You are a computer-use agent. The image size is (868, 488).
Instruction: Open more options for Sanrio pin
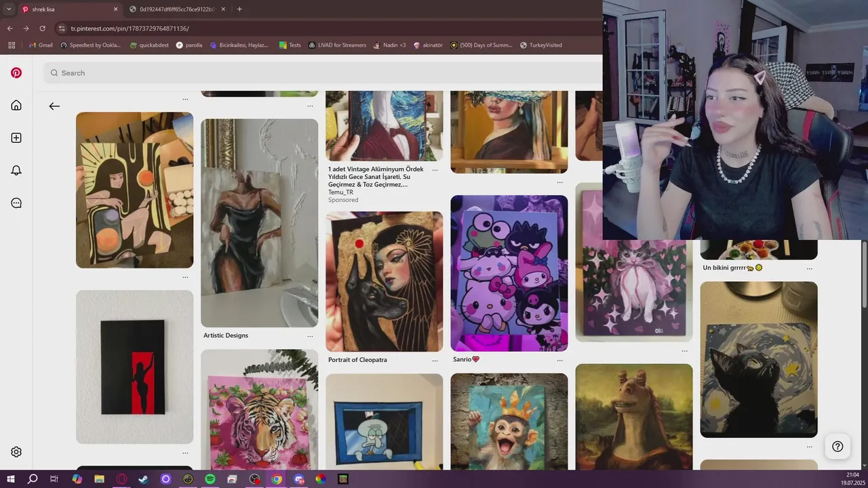pyautogui.click(x=559, y=360)
